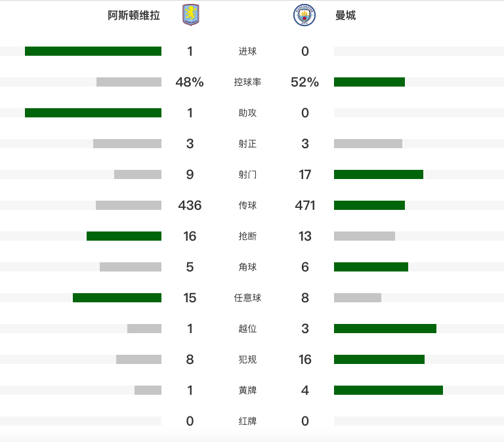Click the Aston Villa club crest
The width and height of the screenshot is (504, 442).
click(190, 15)
